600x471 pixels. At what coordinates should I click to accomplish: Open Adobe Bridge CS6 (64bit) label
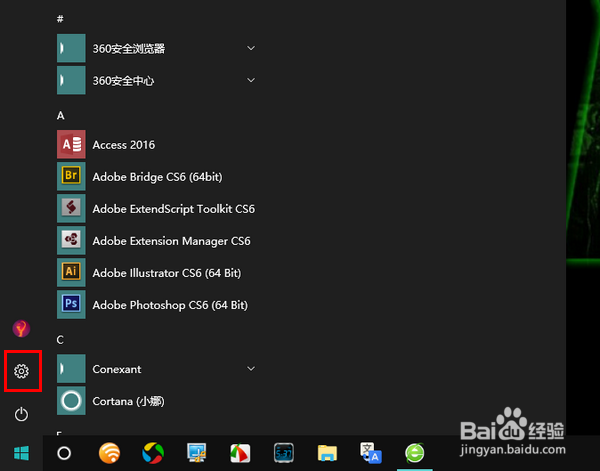(x=157, y=177)
